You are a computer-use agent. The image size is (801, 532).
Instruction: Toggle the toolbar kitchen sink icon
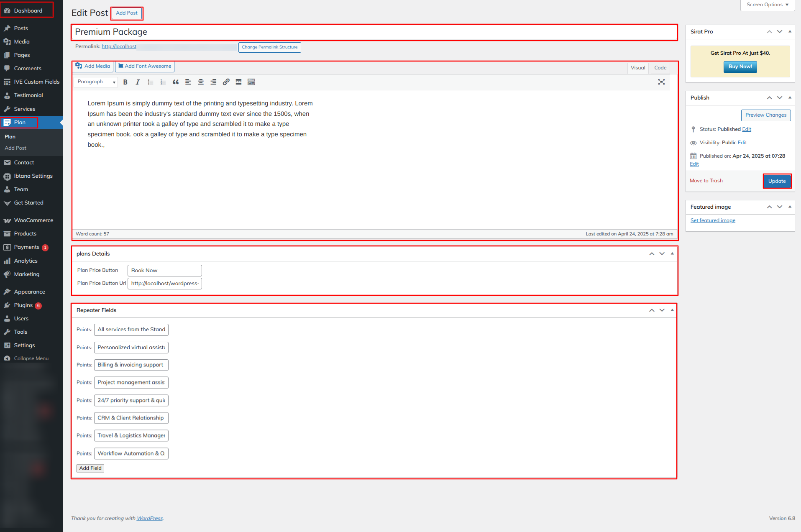pyautogui.click(x=251, y=82)
